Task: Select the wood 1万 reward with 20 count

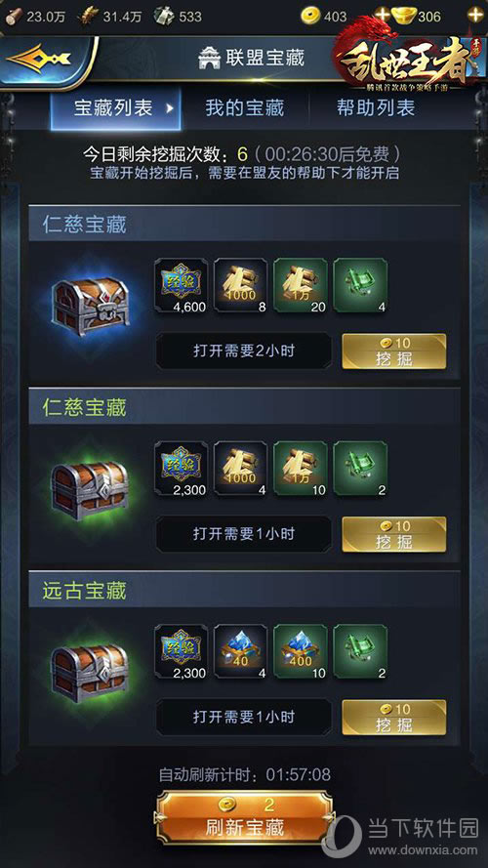Action: coord(301,286)
